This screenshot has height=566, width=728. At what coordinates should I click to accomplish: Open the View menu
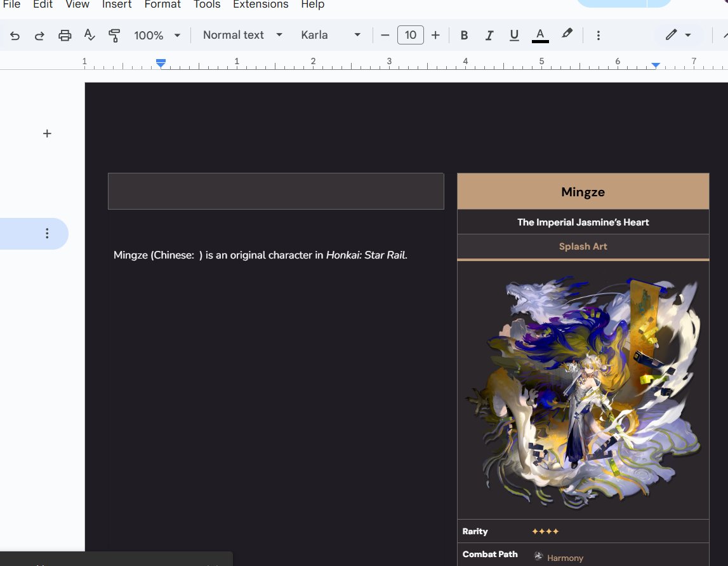point(77,4)
